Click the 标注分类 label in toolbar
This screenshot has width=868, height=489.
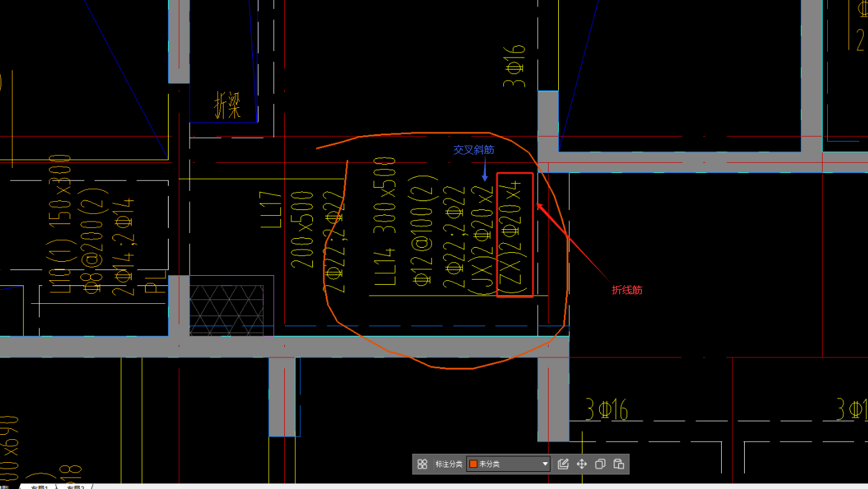coord(449,464)
